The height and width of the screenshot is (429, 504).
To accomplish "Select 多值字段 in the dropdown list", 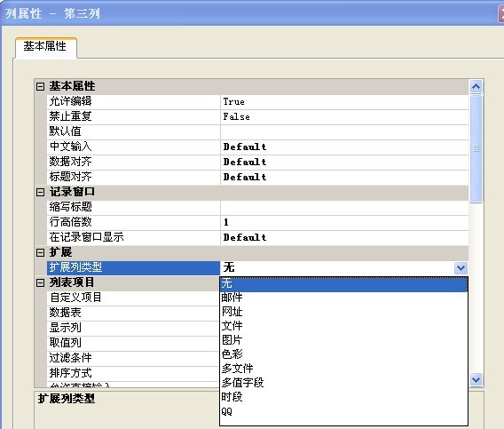I will click(343, 382).
